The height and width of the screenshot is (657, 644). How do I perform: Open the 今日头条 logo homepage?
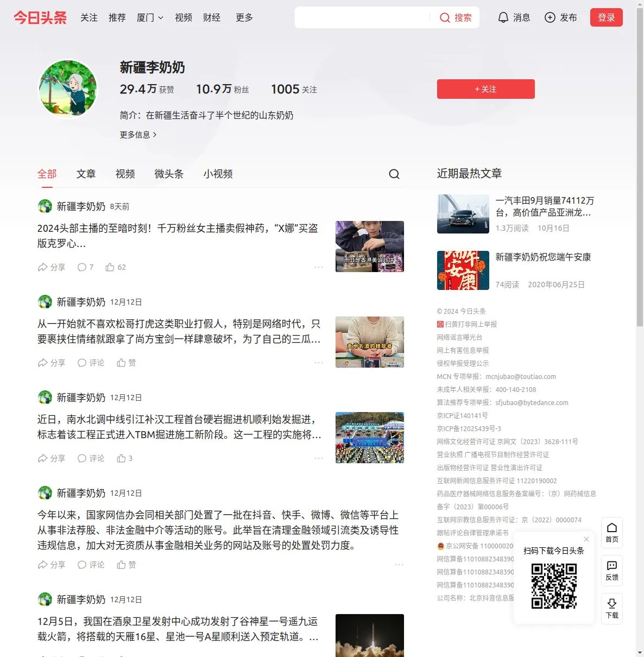(40, 17)
